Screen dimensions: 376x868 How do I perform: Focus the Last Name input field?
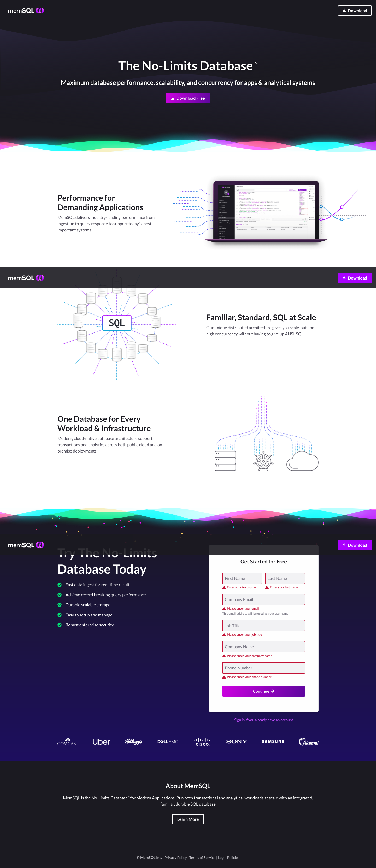285,578
